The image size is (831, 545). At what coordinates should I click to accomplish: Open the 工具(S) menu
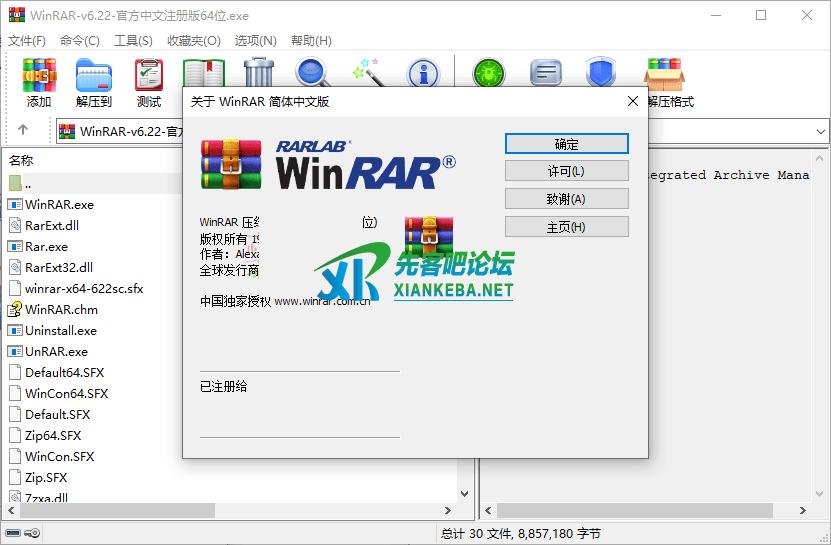tap(133, 41)
